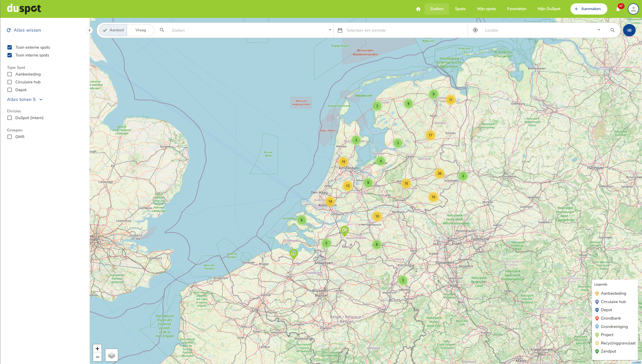Click the map layers icon
Screen dimensions: 642x364
(x=111, y=355)
